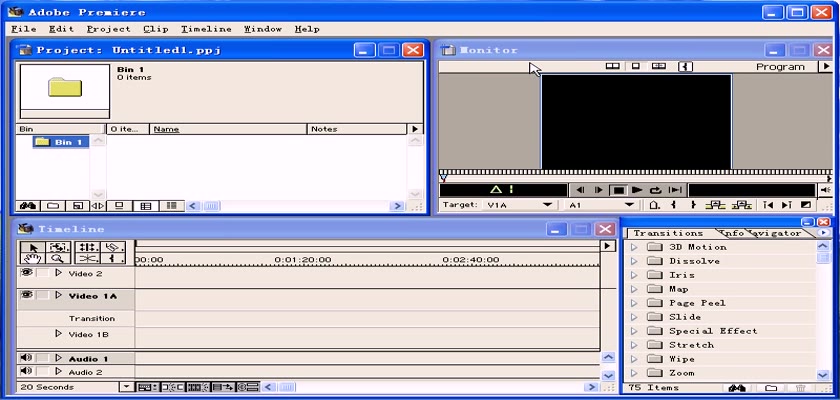Select the Hand tool in Timeline

point(34,258)
